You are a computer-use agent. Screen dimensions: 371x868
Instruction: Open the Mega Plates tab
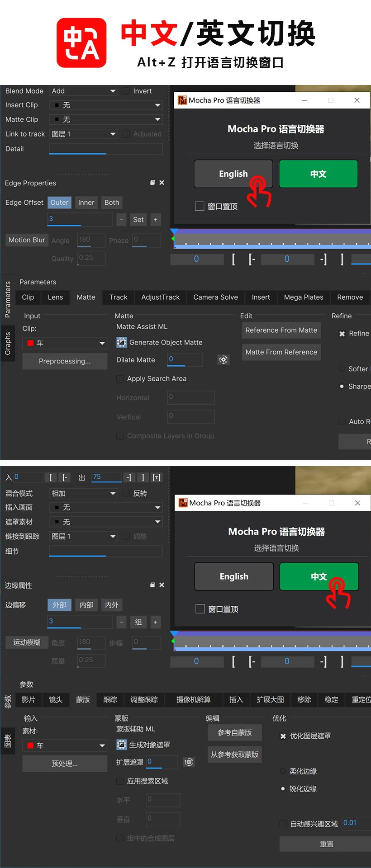304,297
